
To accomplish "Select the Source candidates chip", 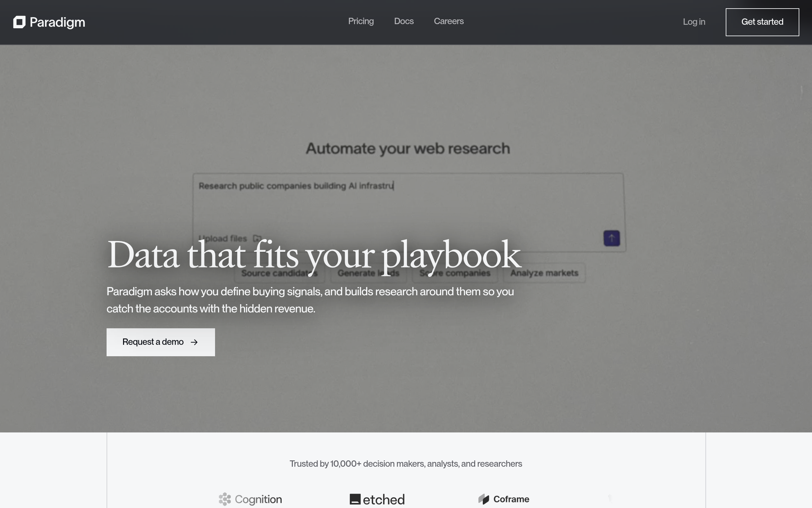I will coord(279,273).
